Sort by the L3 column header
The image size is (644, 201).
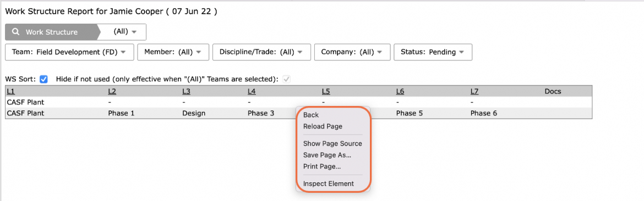coord(186,91)
